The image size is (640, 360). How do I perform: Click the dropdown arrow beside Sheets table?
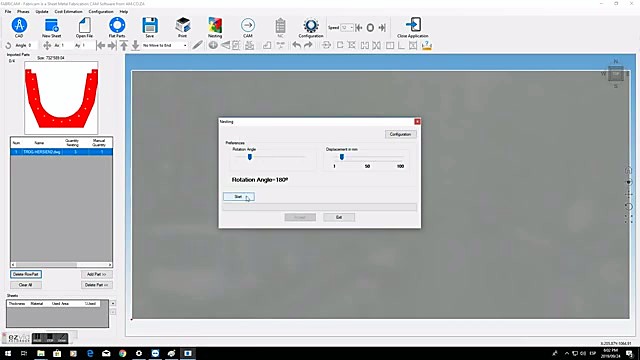point(113,303)
